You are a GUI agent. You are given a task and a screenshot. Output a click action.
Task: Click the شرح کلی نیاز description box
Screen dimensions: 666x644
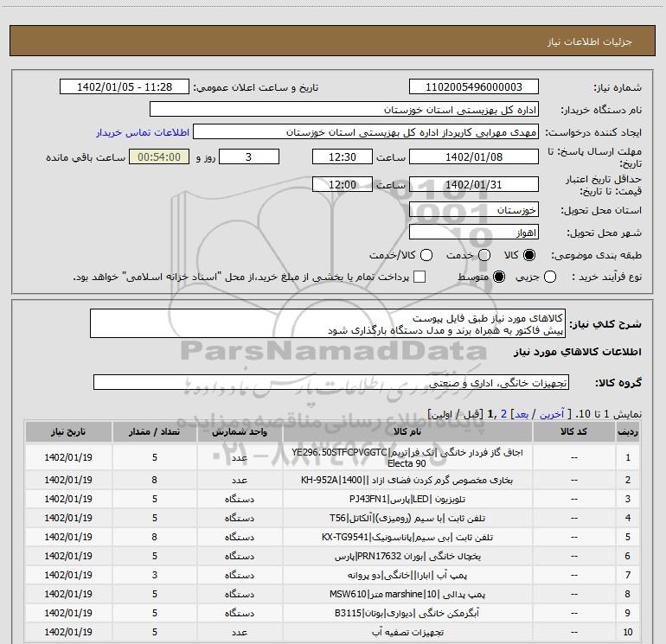point(328,323)
